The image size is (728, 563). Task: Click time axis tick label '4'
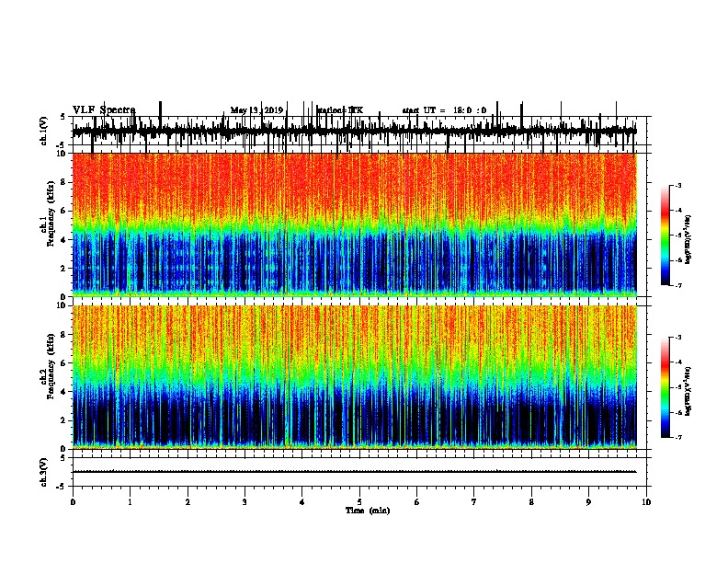coord(302,502)
